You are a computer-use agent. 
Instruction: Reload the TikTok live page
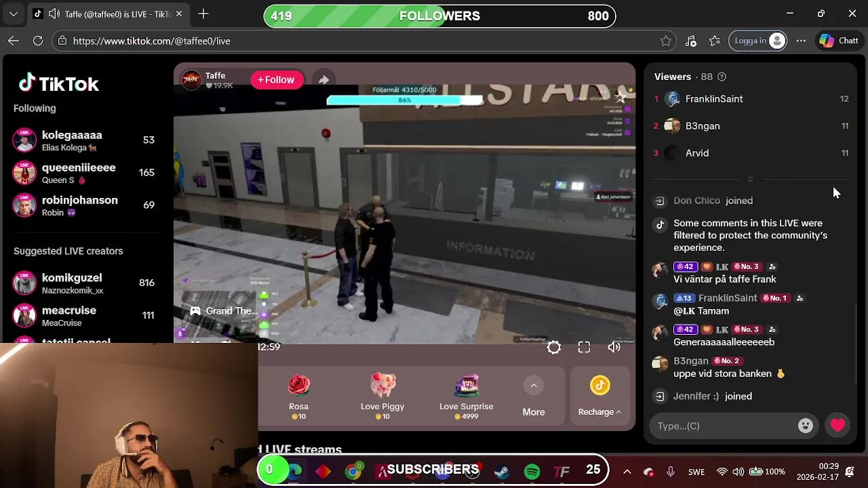point(38,41)
